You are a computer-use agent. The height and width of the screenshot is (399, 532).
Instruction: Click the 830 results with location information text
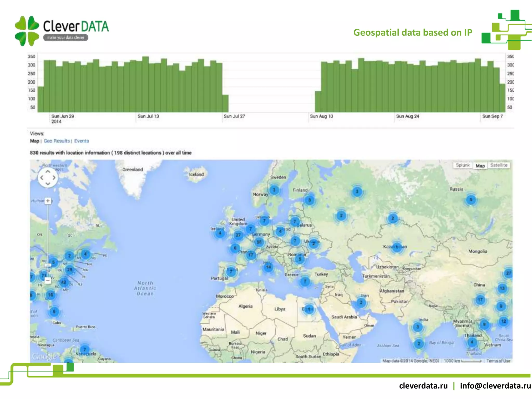pyautogui.click(x=111, y=153)
